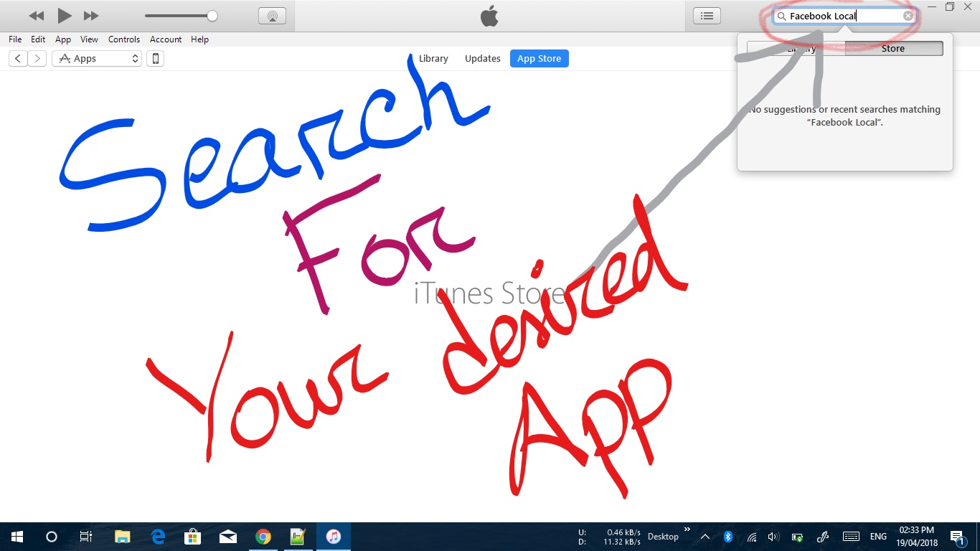980x551 pixels.
Task: Open the App menu
Action: click(63, 39)
